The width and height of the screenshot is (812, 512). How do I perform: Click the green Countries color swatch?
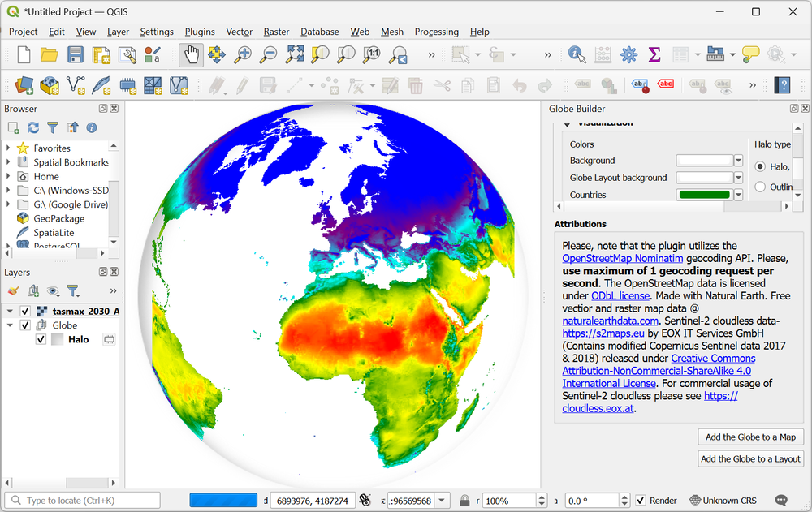tap(705, 195)
